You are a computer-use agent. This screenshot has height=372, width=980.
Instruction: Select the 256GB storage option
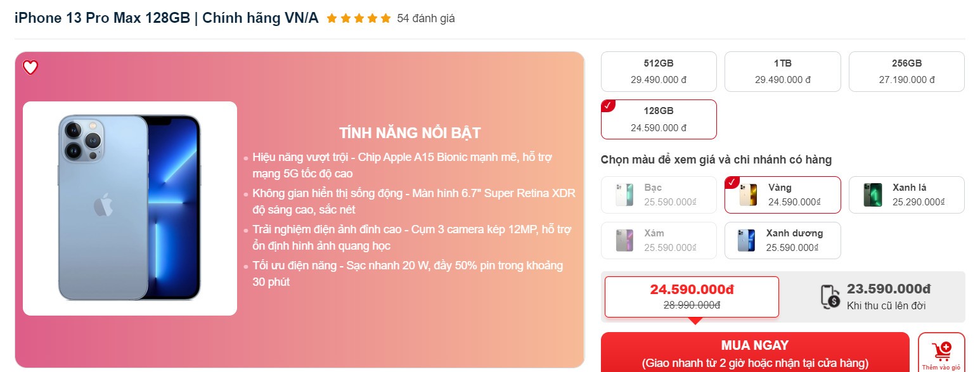(906, 72)
